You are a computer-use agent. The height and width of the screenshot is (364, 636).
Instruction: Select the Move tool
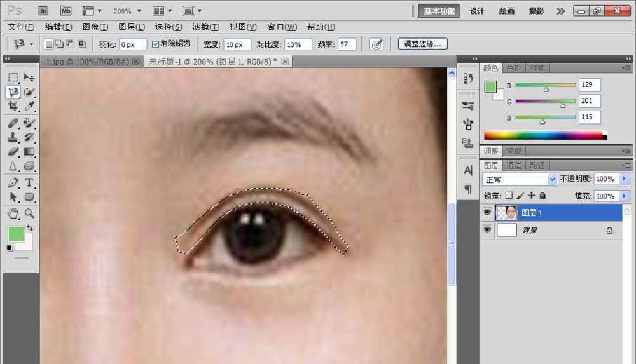pyautogui.click(x=29, y=77)
